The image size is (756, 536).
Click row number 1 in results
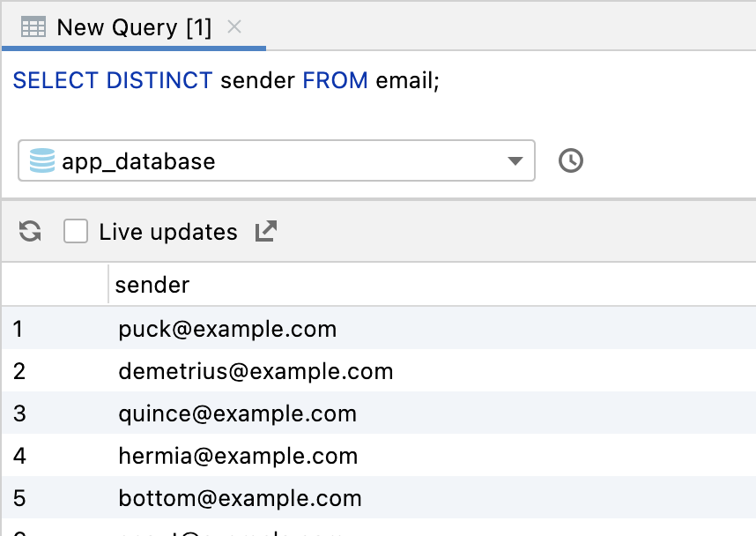(x=19, y=330)
